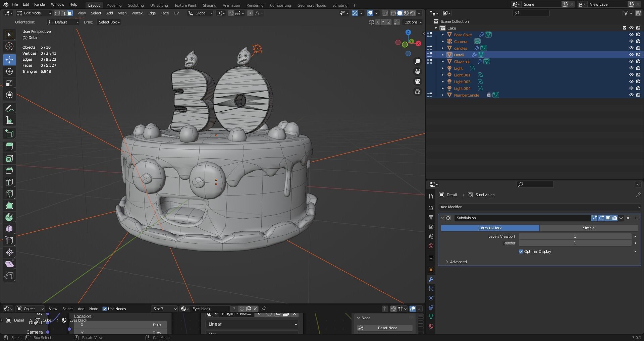Toggle visibility of Glaze hat
644x341 pixels.
click(x=631, y=61)
